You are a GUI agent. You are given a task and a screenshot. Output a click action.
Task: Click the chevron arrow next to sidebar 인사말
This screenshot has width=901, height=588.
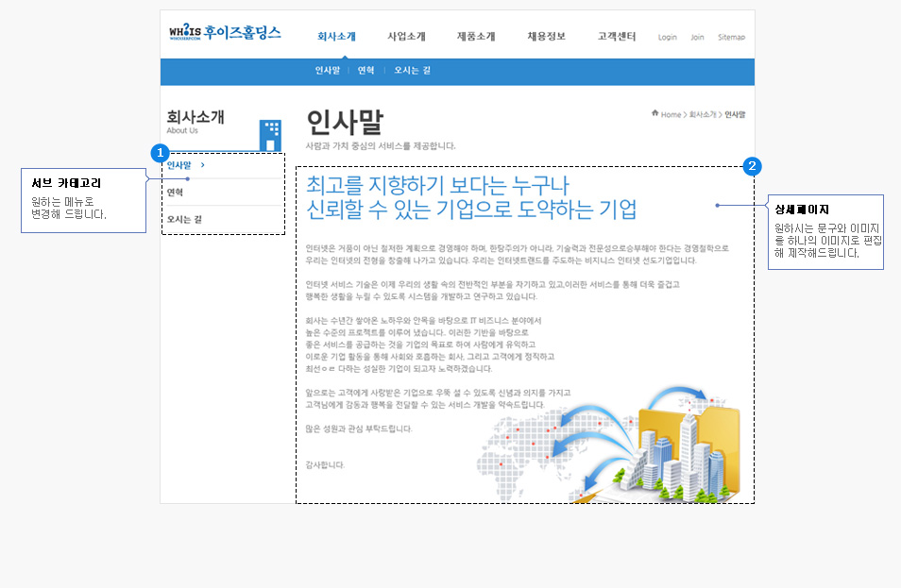coord(204,165)
